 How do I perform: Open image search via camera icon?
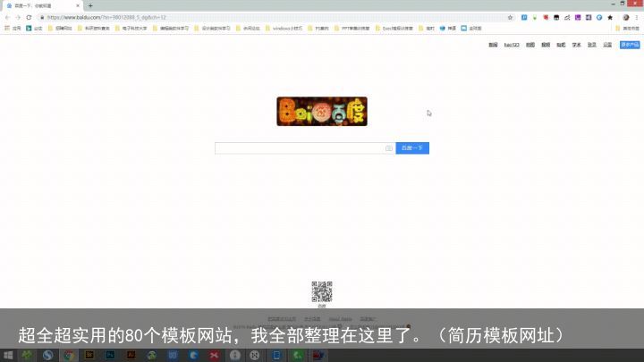388,148
